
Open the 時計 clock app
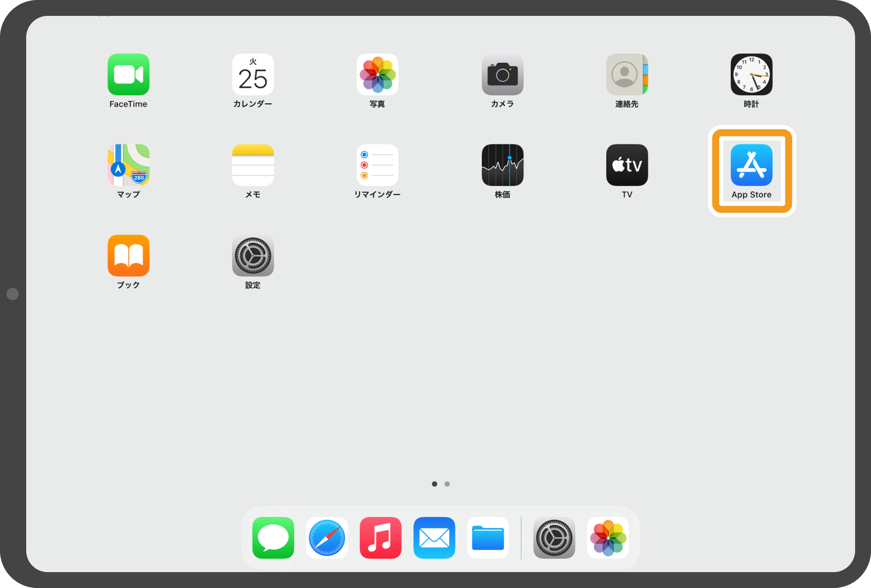(751, 74)
